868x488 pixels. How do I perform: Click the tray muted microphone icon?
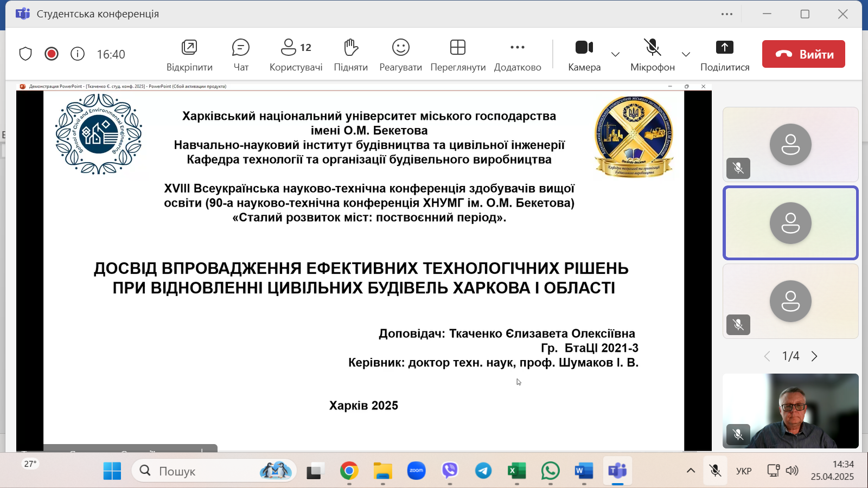click(x=716, y=471)
